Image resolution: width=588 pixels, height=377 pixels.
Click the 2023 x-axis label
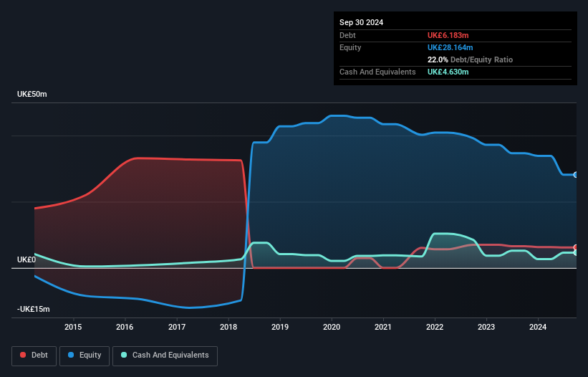pyautogui.click(x=486, y=327)
